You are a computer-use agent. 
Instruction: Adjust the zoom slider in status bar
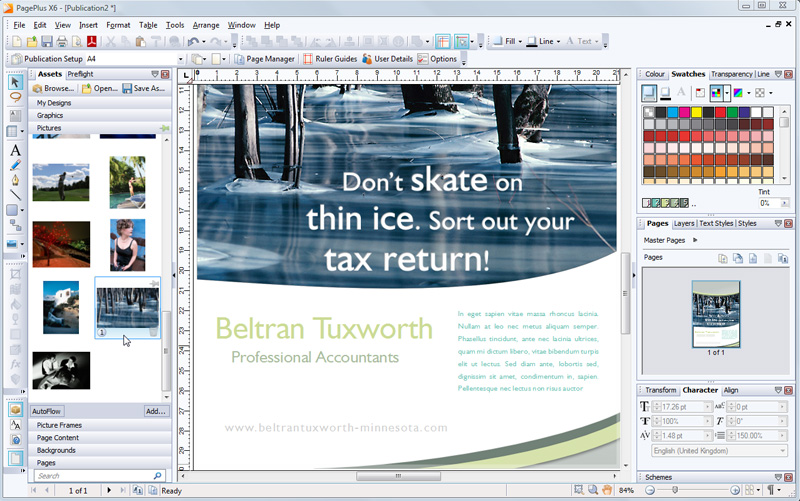(x=674, y=490)
